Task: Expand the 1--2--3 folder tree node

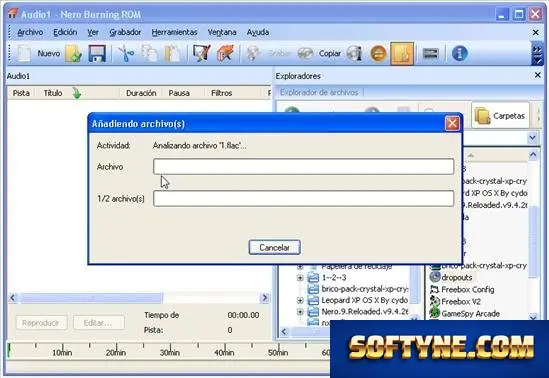Action: 300,278
